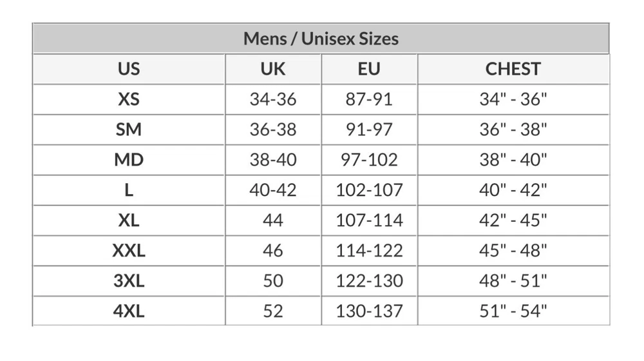Click the XL size row label
644x361 pixels.
click(129, 220)
